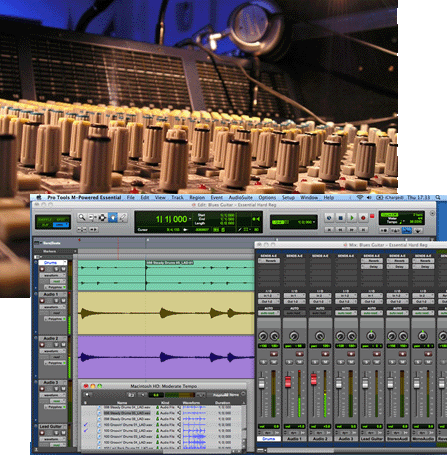This screenshot has height=455, width=447.
Task: Open the AudioSuite menu
Action: 240,197
